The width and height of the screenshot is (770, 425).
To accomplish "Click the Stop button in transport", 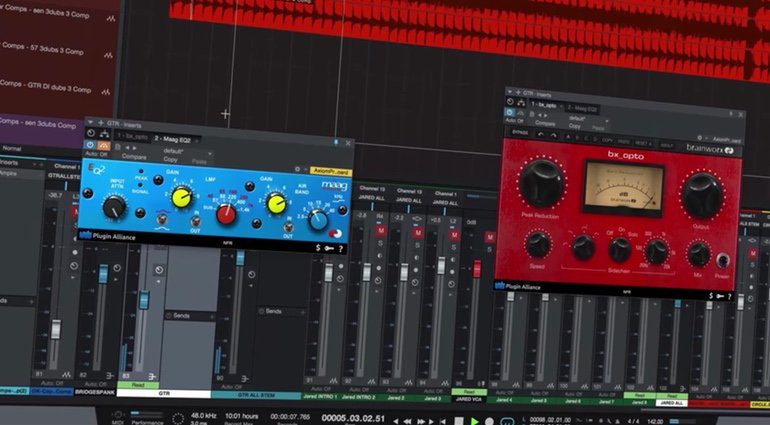I will coord(458,421).
